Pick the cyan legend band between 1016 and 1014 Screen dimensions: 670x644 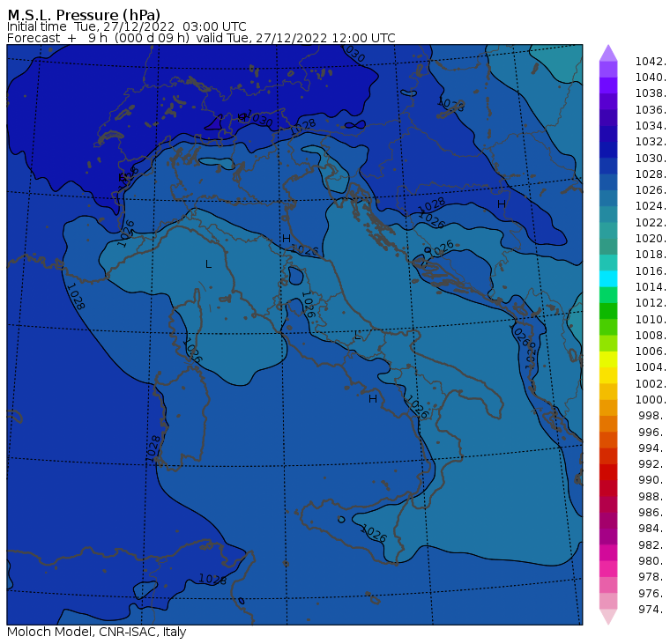tap(608, 279)
